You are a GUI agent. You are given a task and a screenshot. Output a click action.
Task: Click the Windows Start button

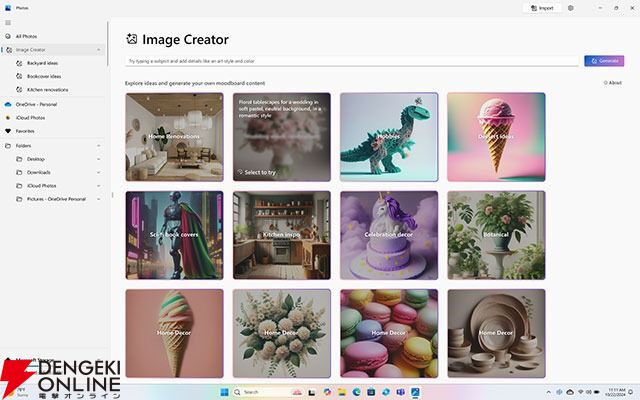(224, 391)
